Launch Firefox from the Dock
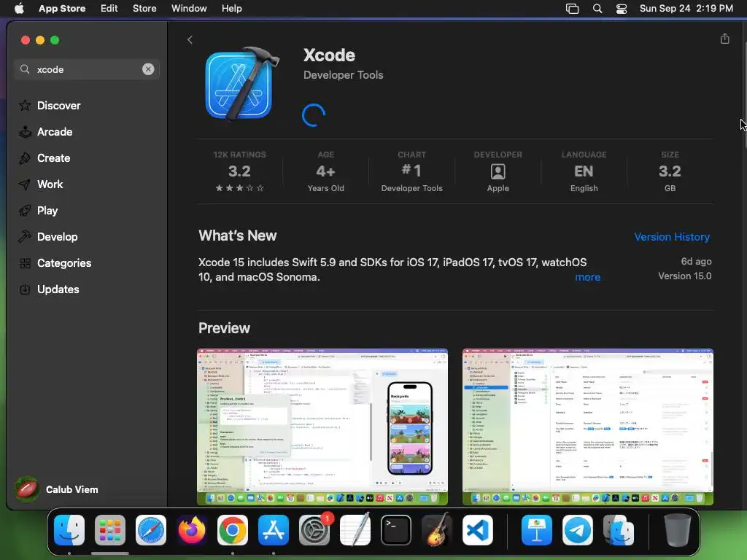Screen dimensions: 747x560 192,529
